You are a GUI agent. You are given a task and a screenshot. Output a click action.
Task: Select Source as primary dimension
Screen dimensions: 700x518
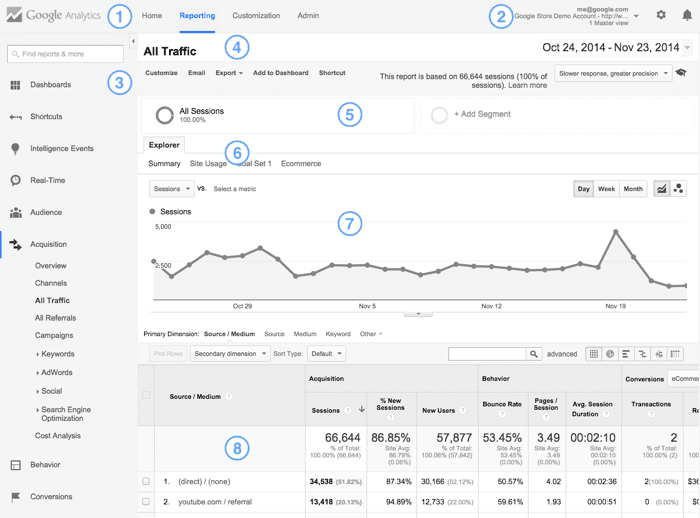coord(274,334)
